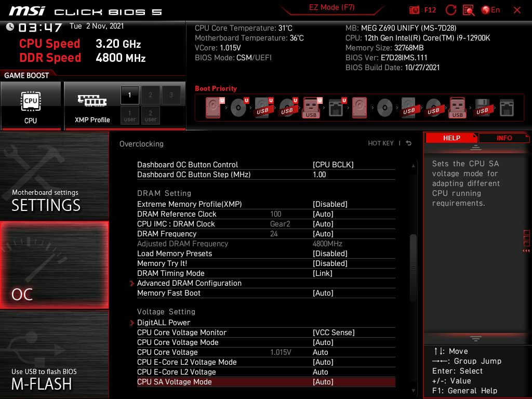Enable XMP profile 1
Viewport: 532px width, 399px height.
coord(129,95)
